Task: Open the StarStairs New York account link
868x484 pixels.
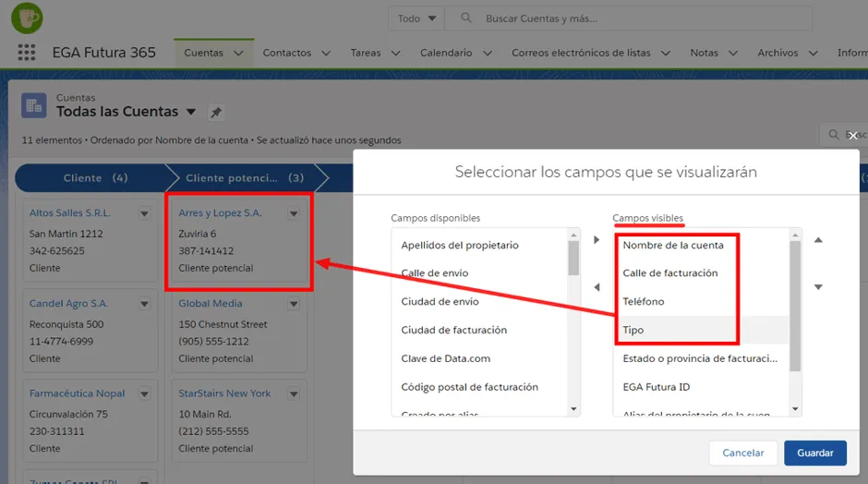Action: coord(224,393)
